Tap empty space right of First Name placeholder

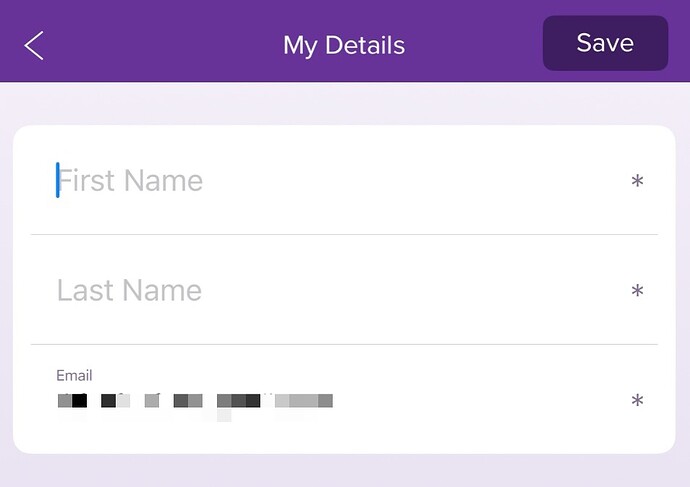pyautogui.click(x=414, y=180)
